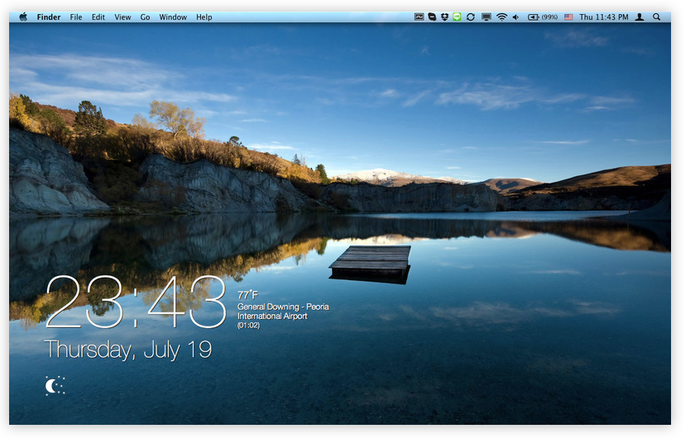The image size is (700, 443).
Task: Click the circular sync arrows icon
Action: [471, 17]
